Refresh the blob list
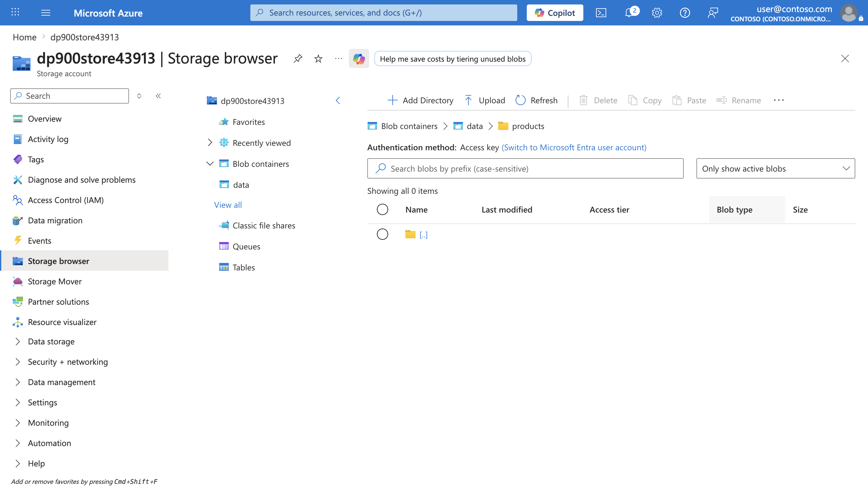The image size is (868, 488). [x=536, y=100]
